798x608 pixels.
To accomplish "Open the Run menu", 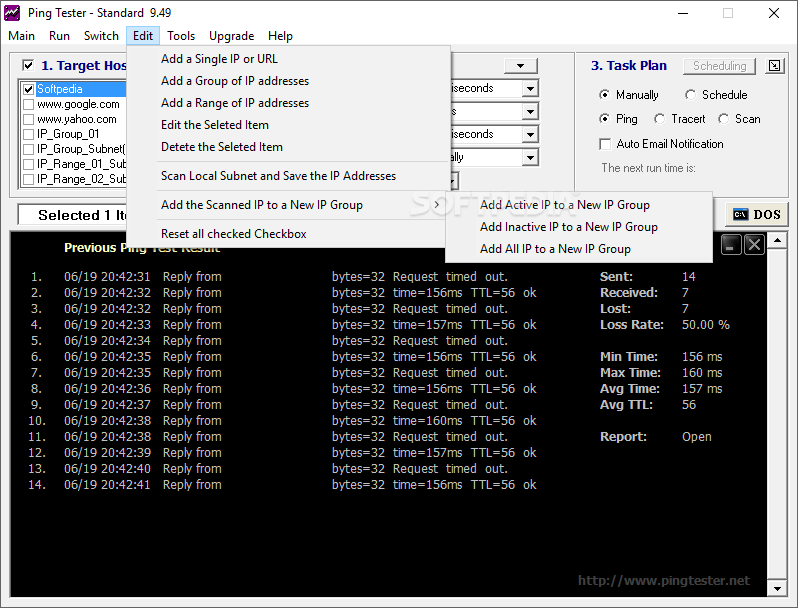I will [x=59, y=36].
